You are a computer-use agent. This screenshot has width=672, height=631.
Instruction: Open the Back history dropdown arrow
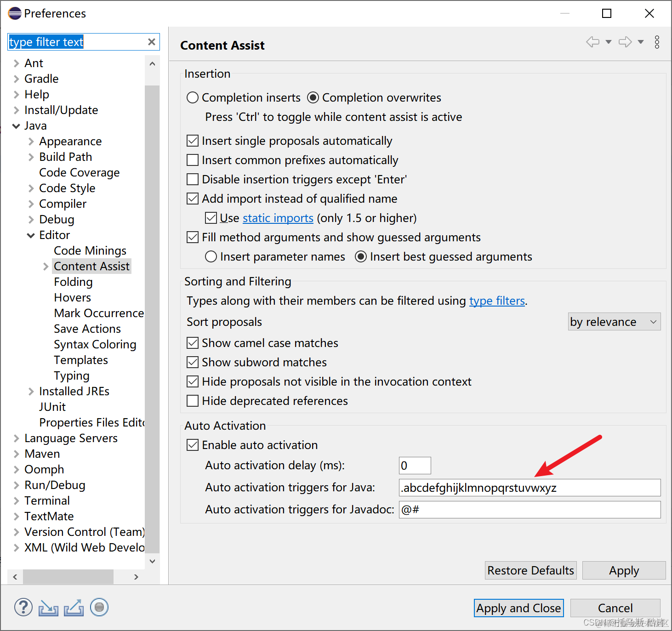[609, 42]
